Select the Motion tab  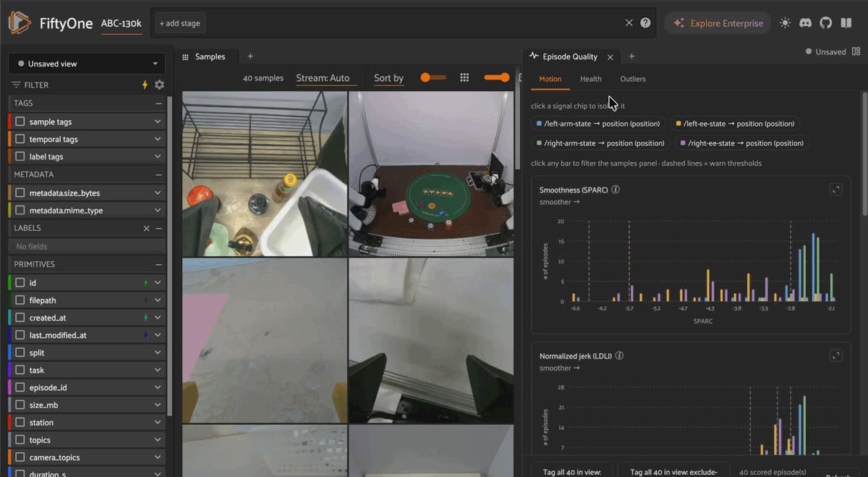pos(550,79)
